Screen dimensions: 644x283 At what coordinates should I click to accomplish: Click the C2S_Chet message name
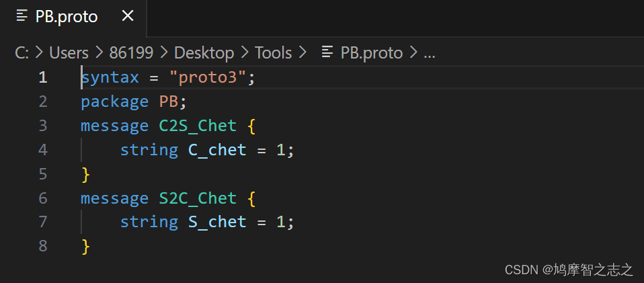(x=198, y=126)
